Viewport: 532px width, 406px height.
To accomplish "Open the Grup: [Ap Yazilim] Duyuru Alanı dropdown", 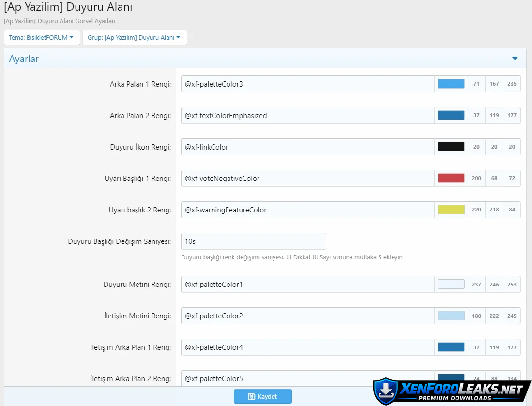I will (x=134, y=37).
